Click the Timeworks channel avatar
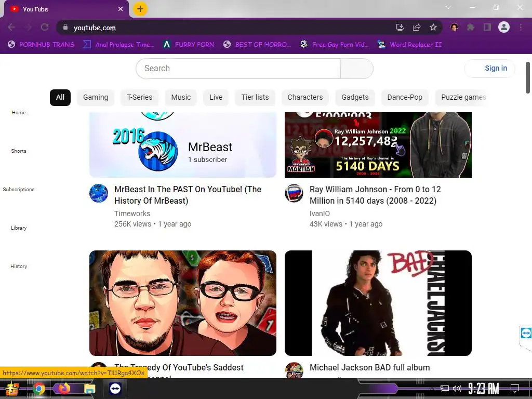 coord(99,193)
